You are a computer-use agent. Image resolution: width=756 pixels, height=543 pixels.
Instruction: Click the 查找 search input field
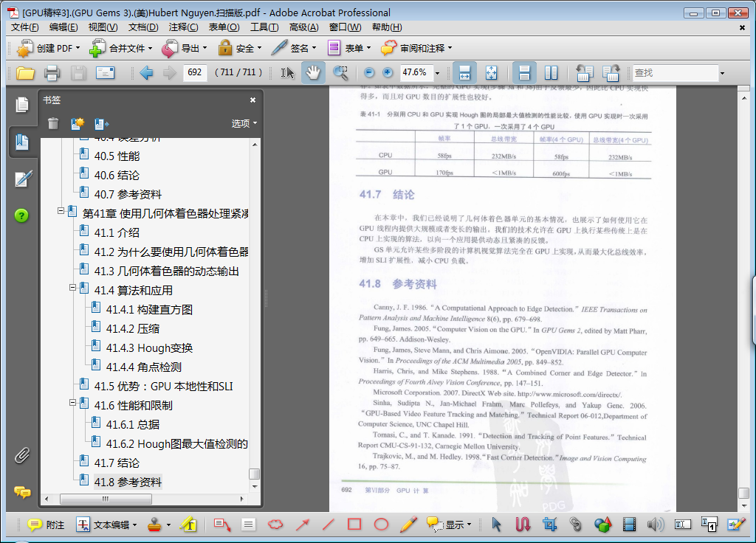(675, 73)
